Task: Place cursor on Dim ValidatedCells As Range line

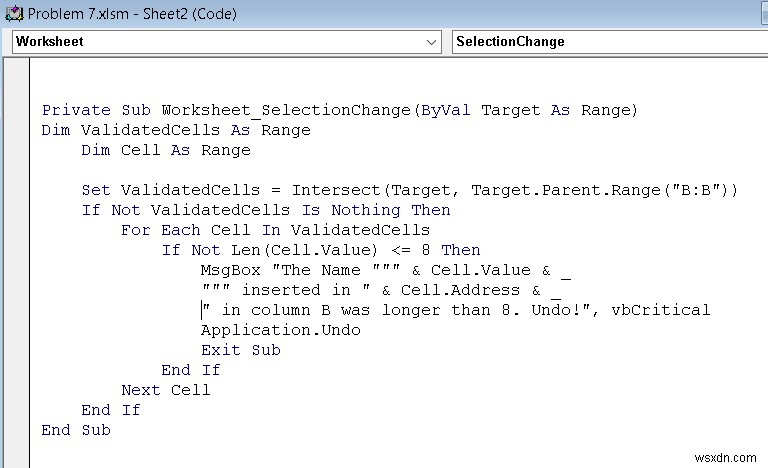Action: (x=176, y=130)
